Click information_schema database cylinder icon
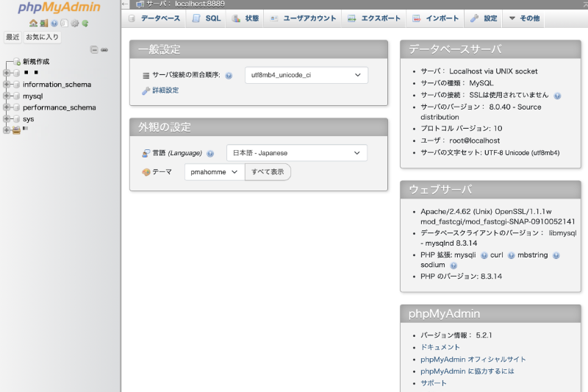588x392 pixels. 16,85
